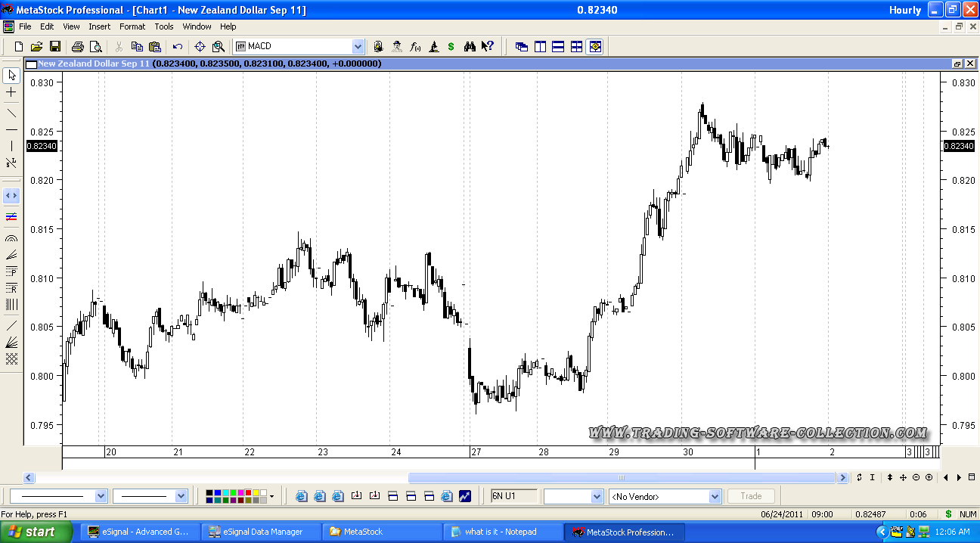Pick the red color swatch
Screen dimensions: 980x543
click(x=247, y=493)
